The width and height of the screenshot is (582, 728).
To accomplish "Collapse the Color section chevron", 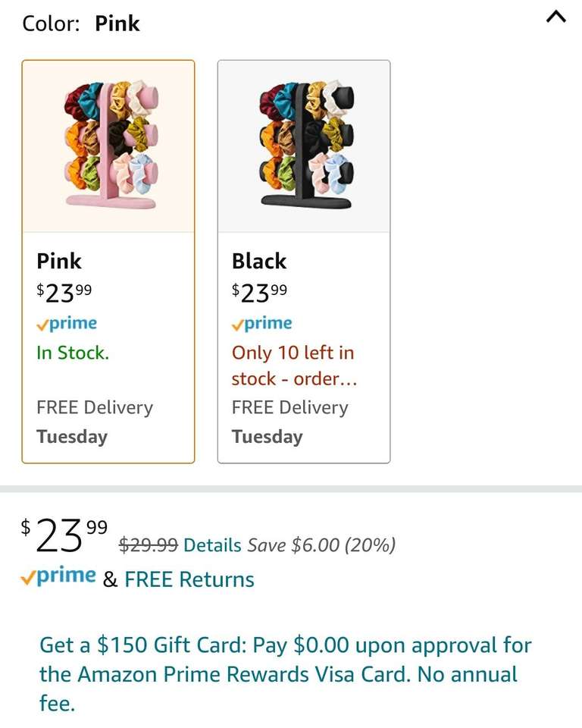I will 555,17.
